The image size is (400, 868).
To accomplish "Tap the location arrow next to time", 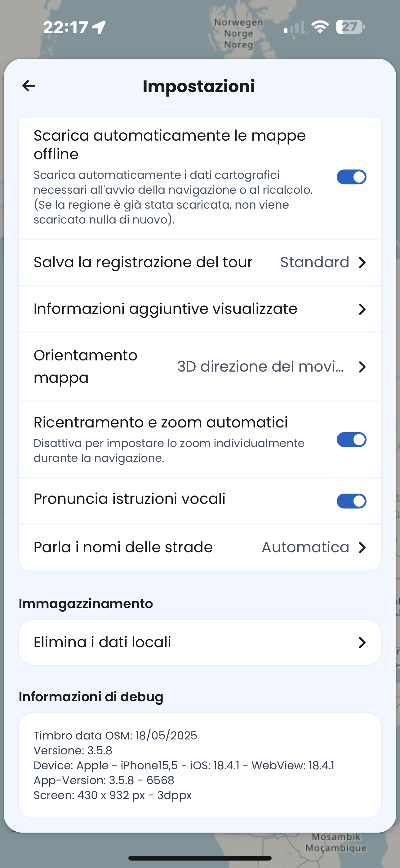I will [99, 27].
